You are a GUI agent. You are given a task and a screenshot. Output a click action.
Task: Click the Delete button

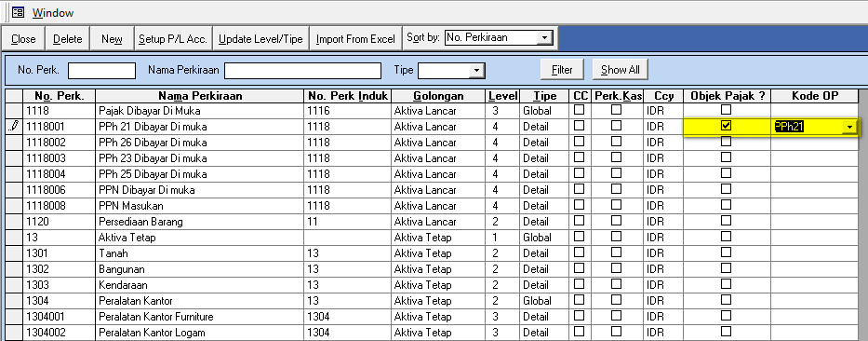click(x=68, y=39)
